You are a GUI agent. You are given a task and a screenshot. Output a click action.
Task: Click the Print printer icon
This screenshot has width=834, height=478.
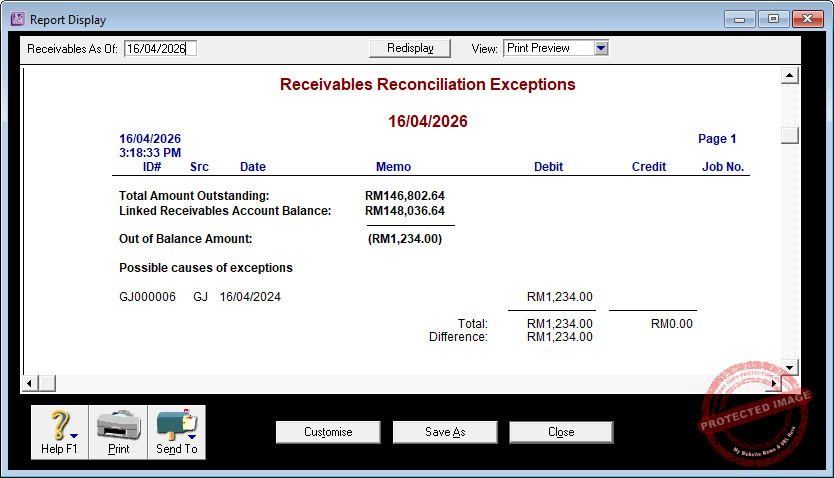(119, 432)
